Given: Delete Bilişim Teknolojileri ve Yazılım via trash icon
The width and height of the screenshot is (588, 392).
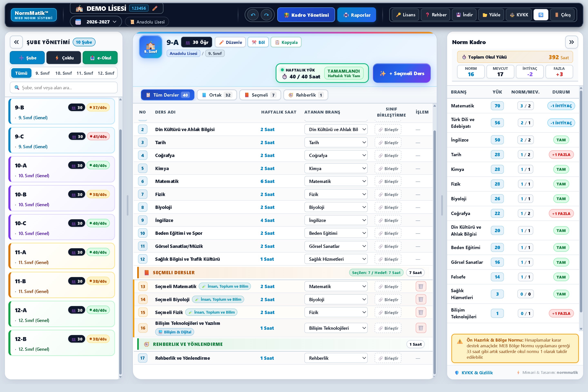Looking at the screenshot, I should [x=421, y=328].
